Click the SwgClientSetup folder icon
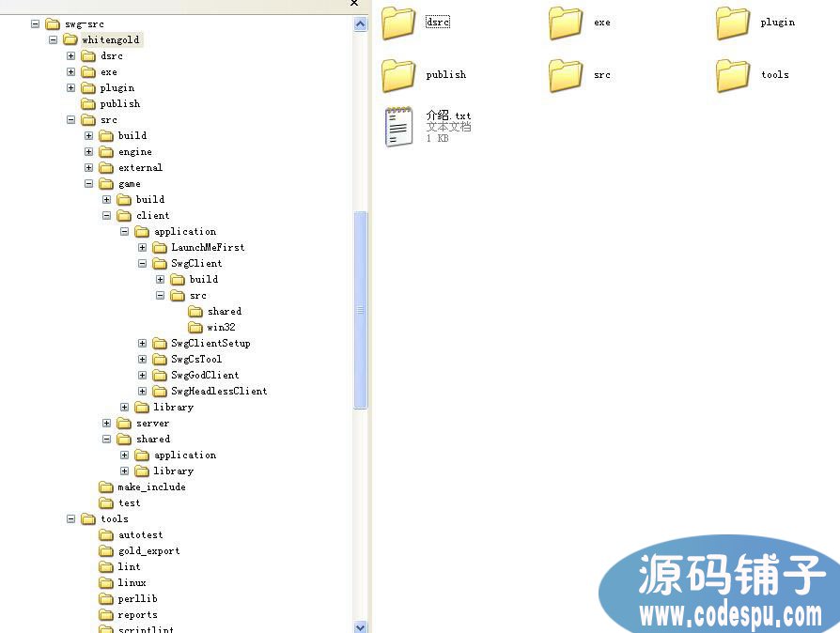Image resolution: width=840 pixels, height=633 pixels. (160, 344)
